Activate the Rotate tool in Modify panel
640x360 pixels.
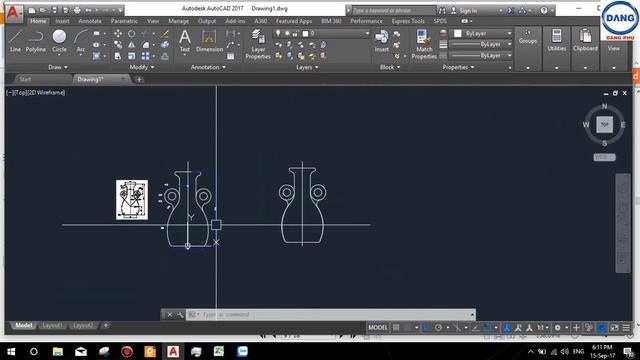(131, 33)
